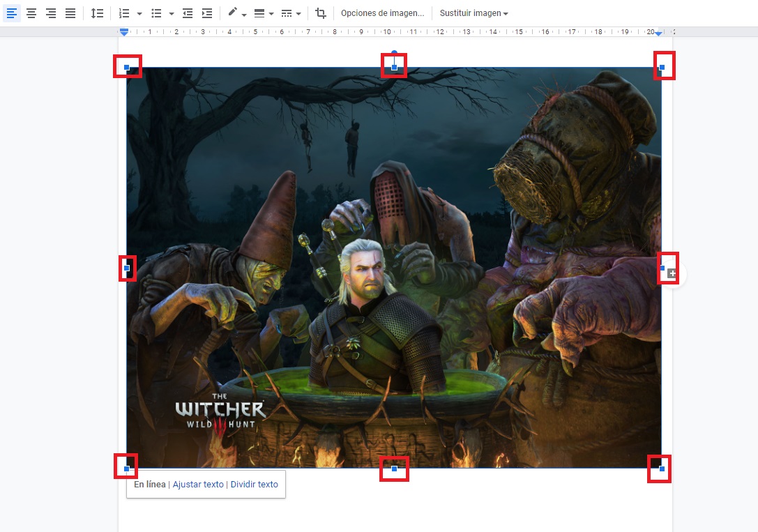Justify the text alignment
Image resolution: width=758 pixels, height=532 pixels.
click(x=70, y=13)
